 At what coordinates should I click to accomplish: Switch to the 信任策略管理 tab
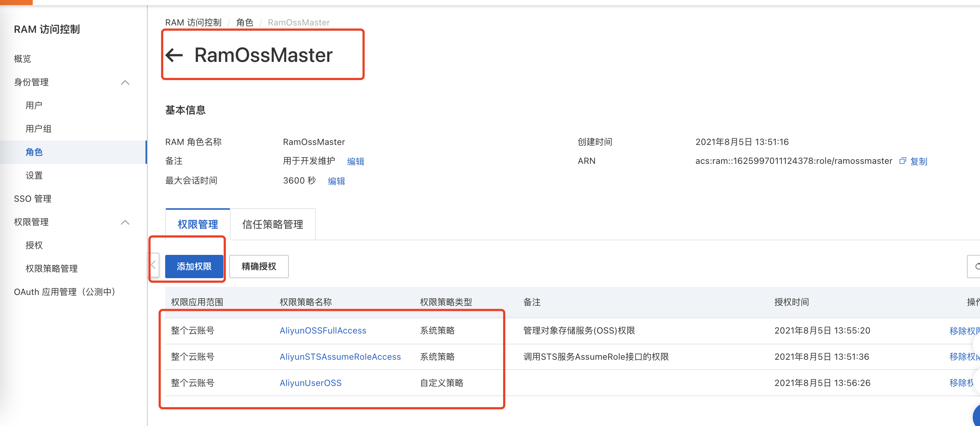coord(272,224)
